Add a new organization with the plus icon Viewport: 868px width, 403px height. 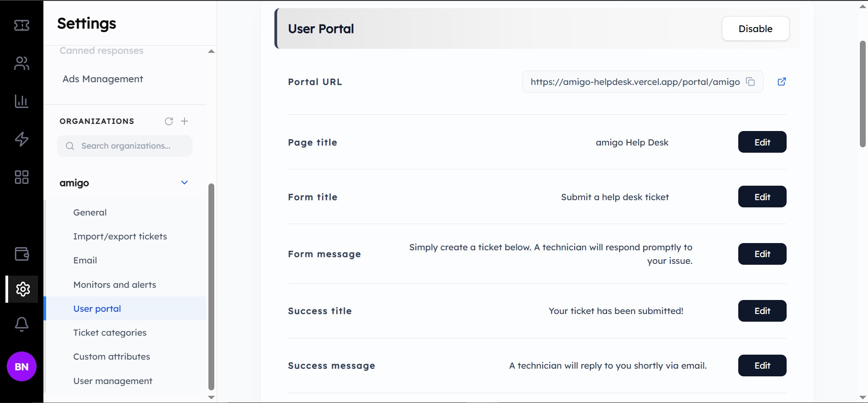[x=184, y=121]
